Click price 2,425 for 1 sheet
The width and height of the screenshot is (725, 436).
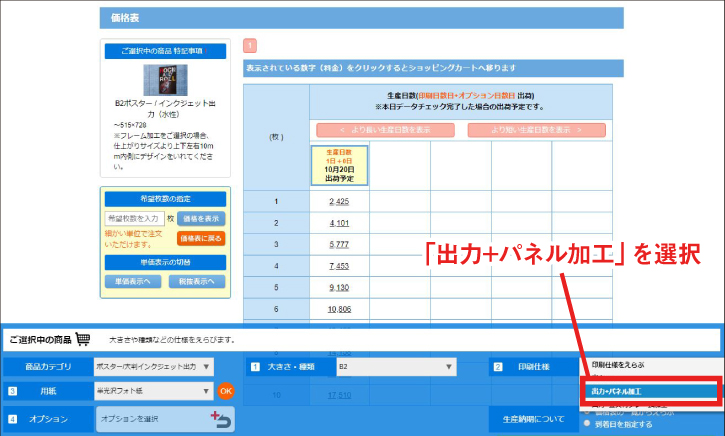coord(339,202)
